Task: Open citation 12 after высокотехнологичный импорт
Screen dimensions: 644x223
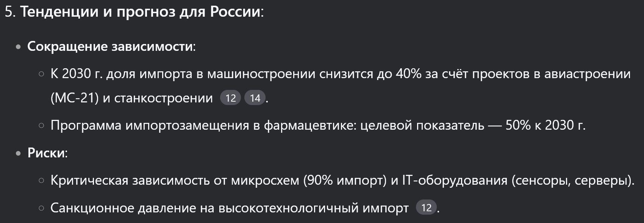Action: coord(426,207)
